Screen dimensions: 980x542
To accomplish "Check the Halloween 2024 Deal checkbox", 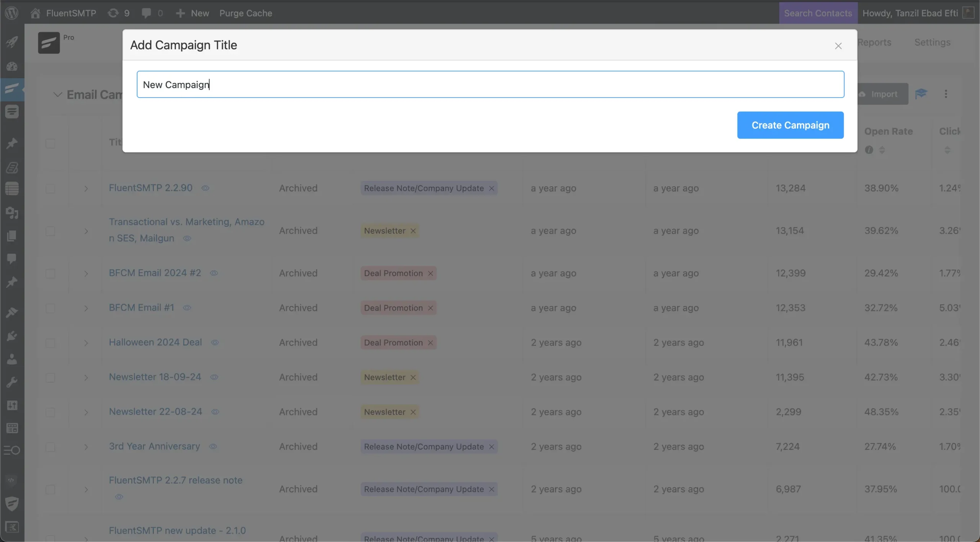I will [50, 343].
